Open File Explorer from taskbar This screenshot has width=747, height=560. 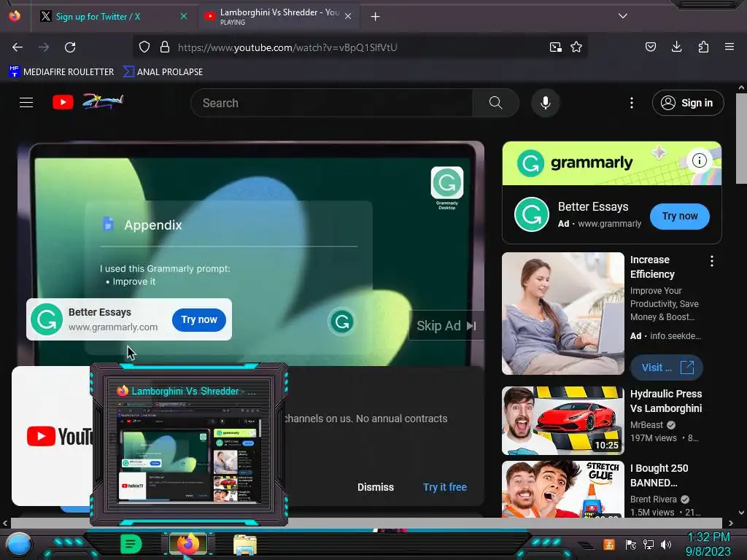coord(245,544)
